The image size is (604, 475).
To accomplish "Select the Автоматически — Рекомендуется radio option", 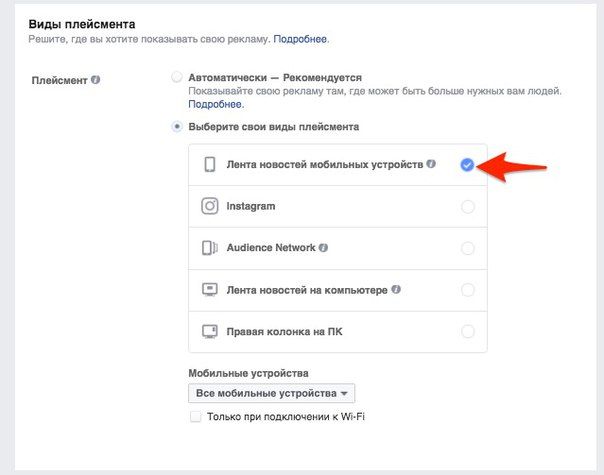I will tap(177, 77).
